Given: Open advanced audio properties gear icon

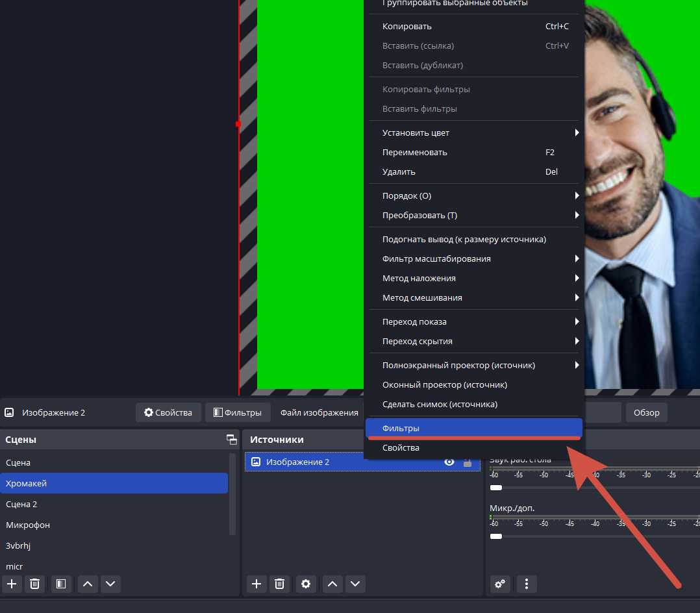Looking at the screenshot, I should (x=500, y=584).
